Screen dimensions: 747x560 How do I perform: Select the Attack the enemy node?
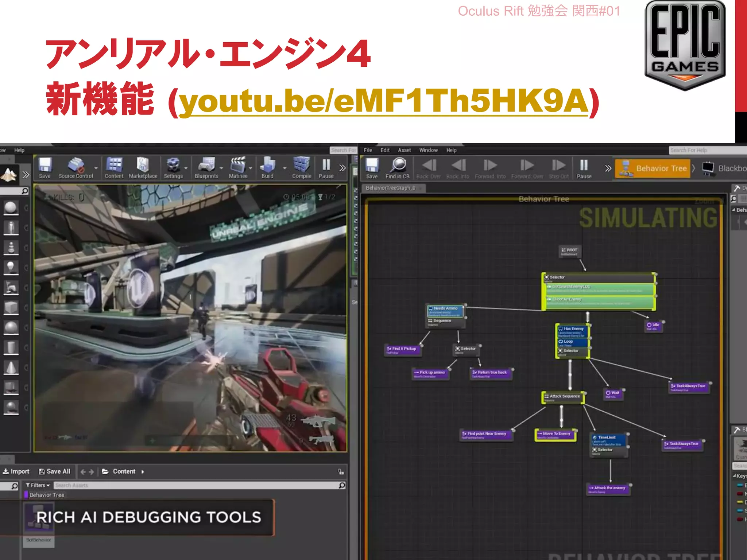click(608, 489)
